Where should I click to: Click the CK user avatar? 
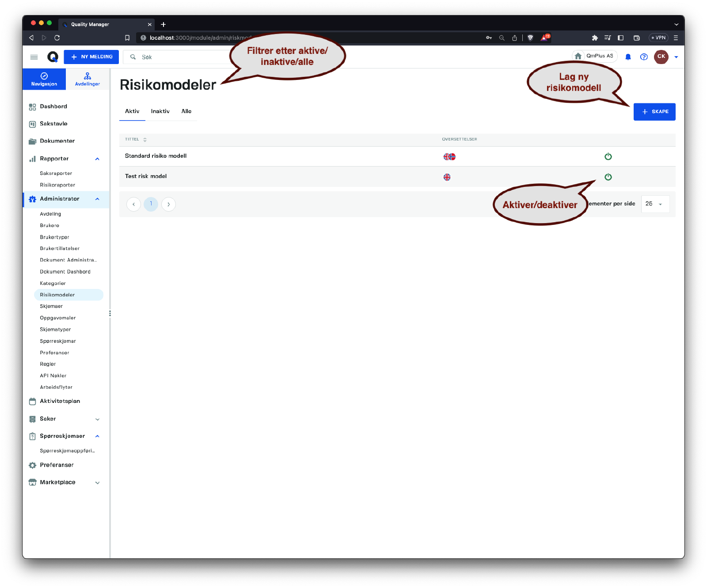pyautogui.click(x=661, y=57)
